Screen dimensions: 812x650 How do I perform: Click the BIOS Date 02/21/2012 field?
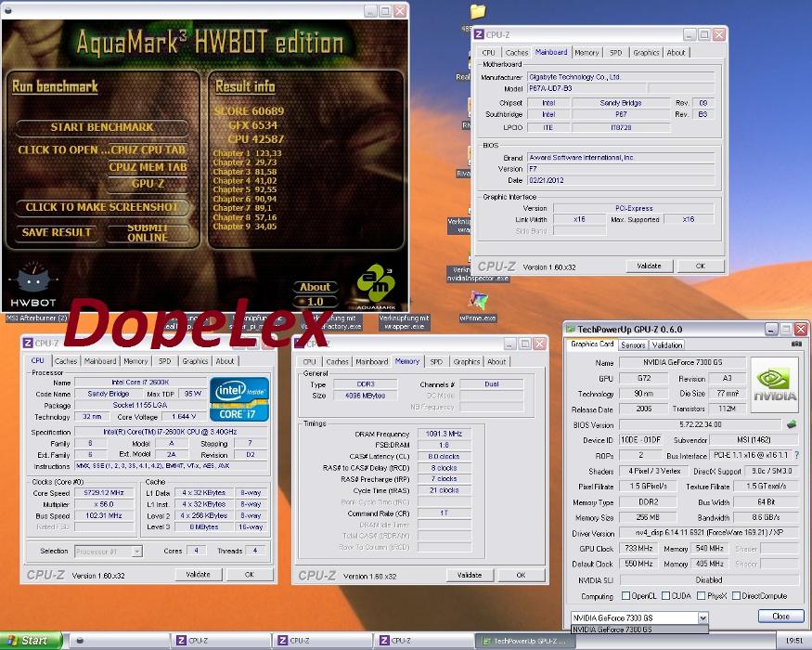pyautogui.click(x=621, y=180)
